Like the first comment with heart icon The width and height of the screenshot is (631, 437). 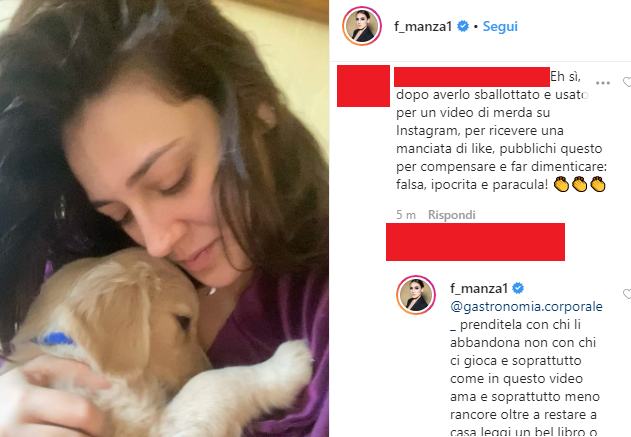[x=627, y=82]
